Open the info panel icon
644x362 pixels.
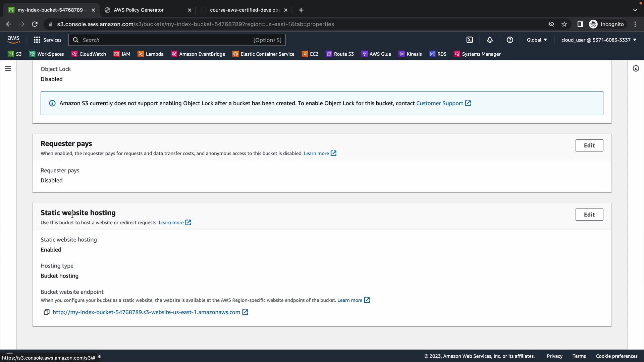pos(636,68)
